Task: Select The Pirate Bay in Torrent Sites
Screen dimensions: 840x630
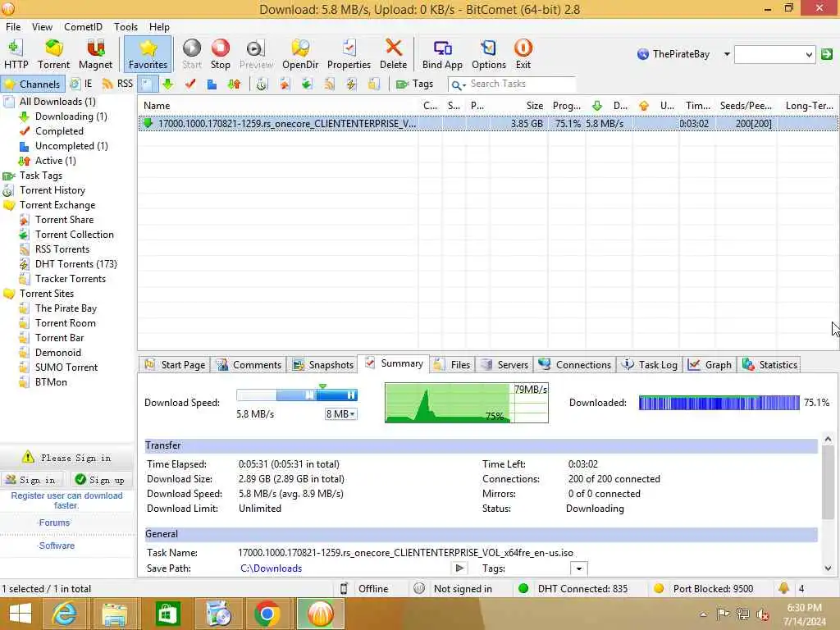Action: [66, 308]
